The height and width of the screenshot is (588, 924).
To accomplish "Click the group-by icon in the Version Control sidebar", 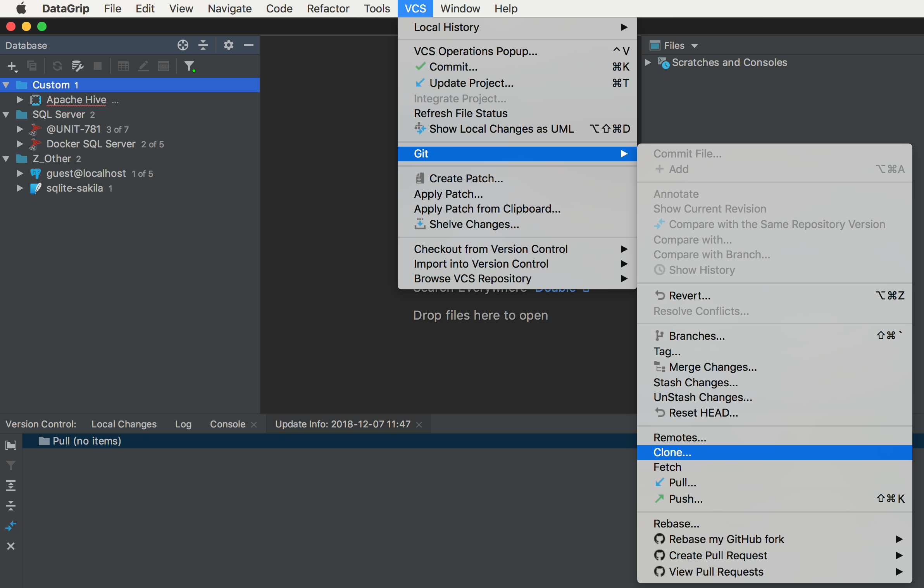I will (x=11, y=445).
